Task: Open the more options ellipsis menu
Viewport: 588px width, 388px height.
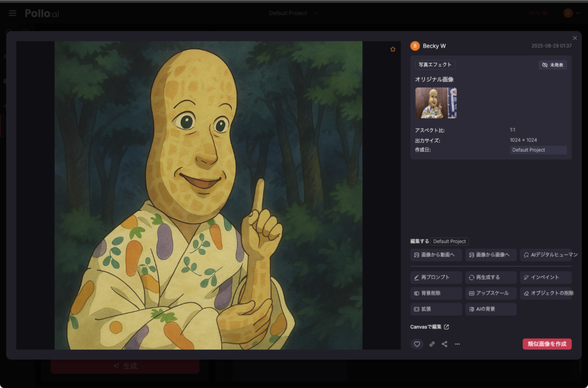Action: point(457,344)
